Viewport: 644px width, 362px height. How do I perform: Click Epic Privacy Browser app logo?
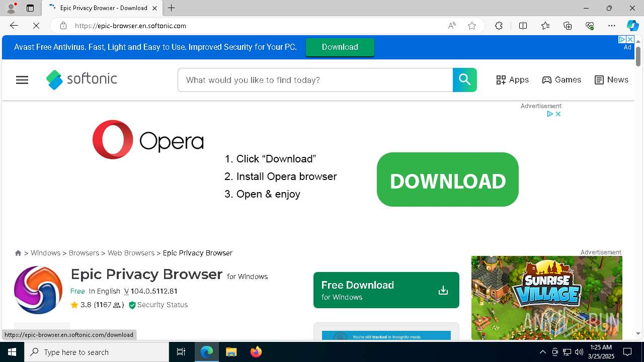point(38,290)
